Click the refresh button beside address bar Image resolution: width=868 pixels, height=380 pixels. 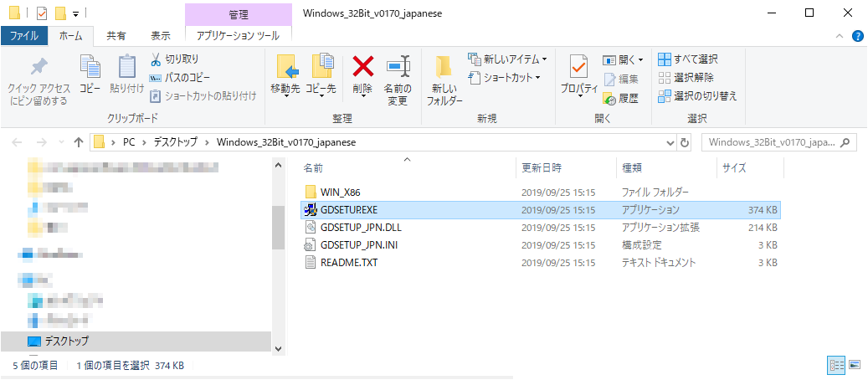[x=685, y=142]
